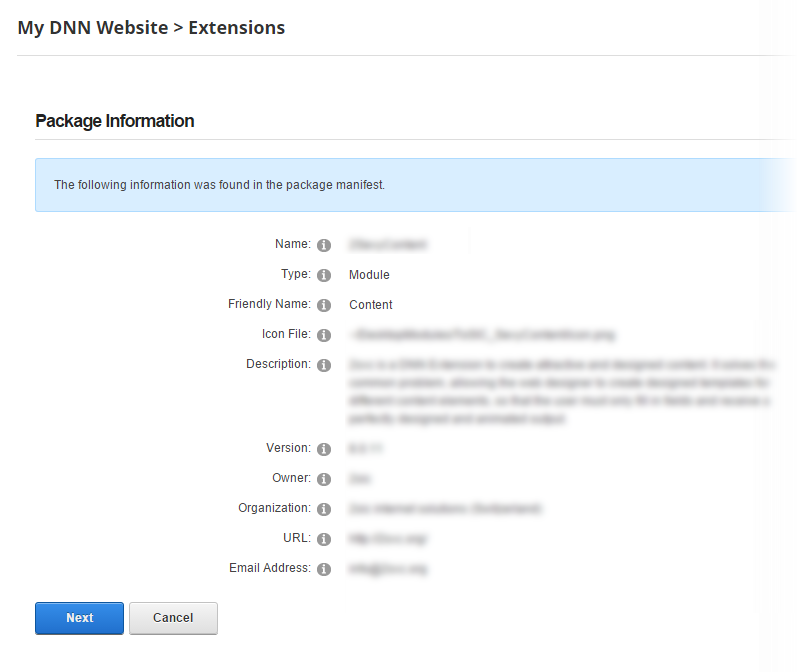The width and height of the screenshot is (798, 672).
Task: Click the blurred Description text
Action: [561, 391]
